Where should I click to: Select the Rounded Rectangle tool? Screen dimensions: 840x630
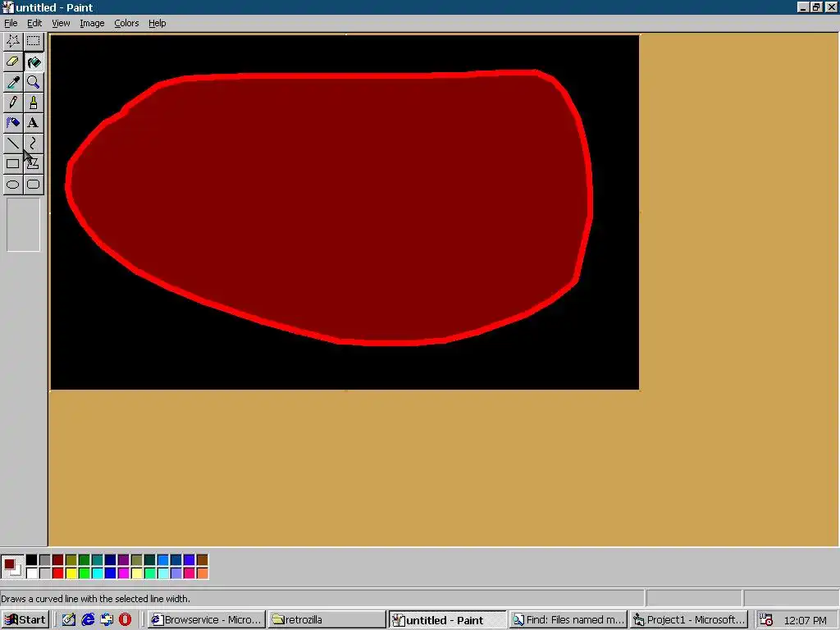(33, 185)
